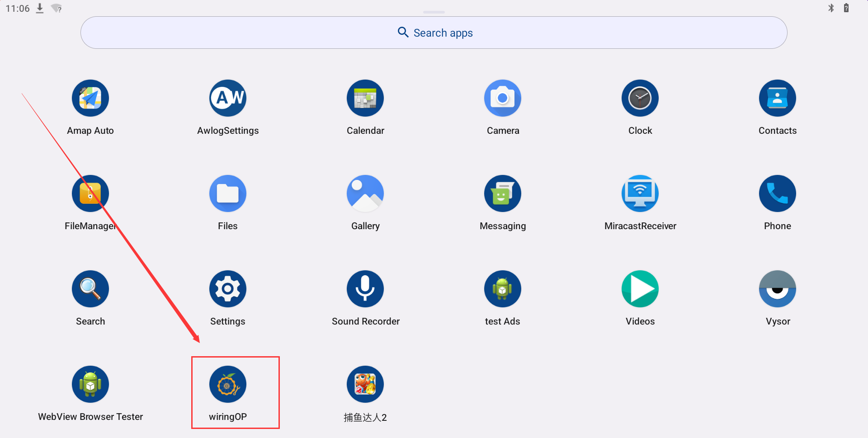Click the Search apps field
The image size is (868, 438).
434,33
